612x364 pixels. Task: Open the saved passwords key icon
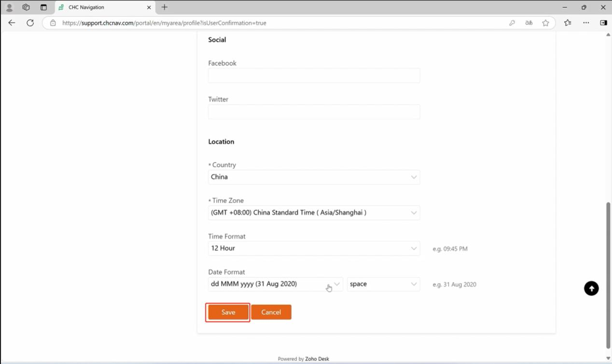tap(512, 23)
